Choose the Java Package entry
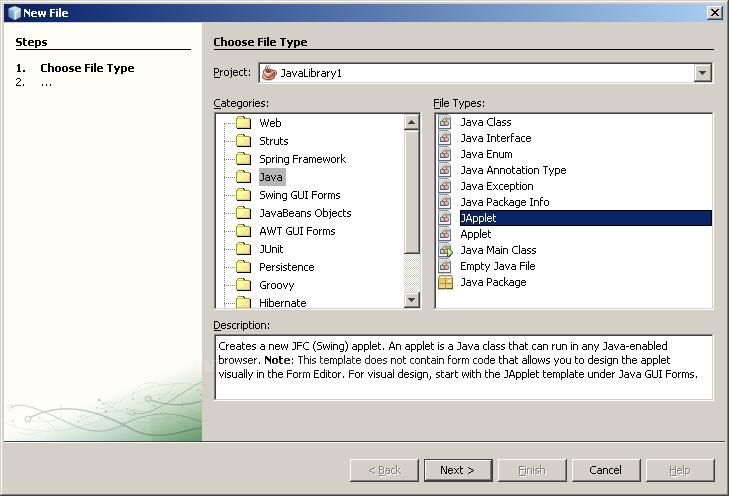The width and height of the screenshot is (729, 496). pyautogui.click(x=493, y=282)
